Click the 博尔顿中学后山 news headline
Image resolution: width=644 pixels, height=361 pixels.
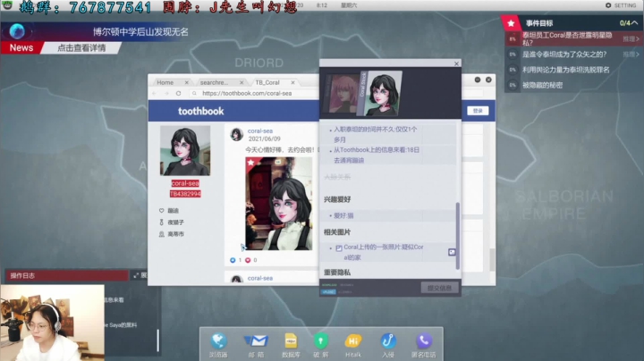click(140, 31)
